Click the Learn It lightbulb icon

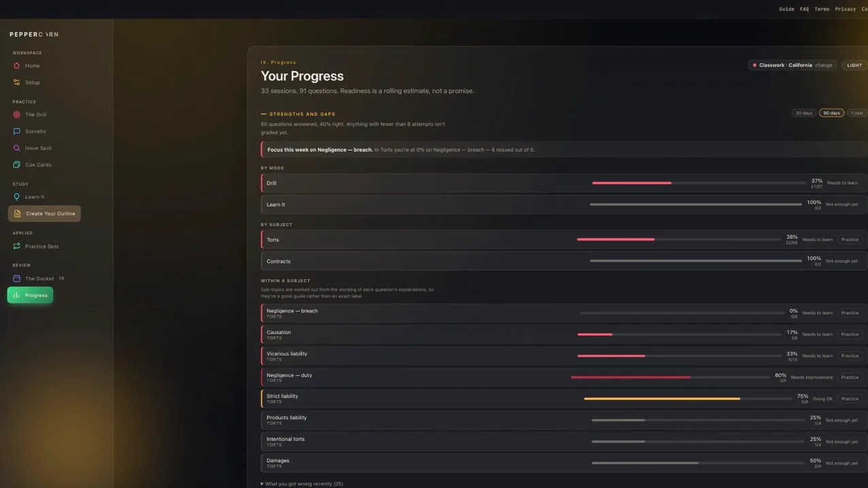click(x=16, y=197)
